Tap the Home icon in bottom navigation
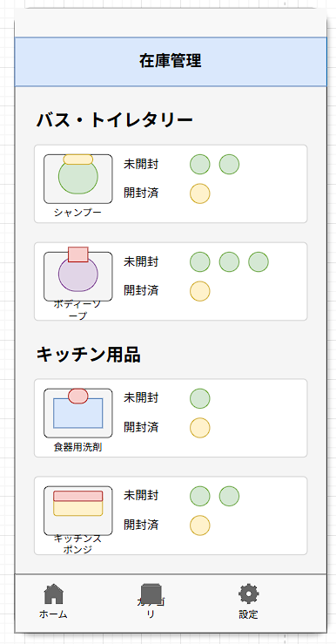This screenshot has width=336, height=644. 53,594
